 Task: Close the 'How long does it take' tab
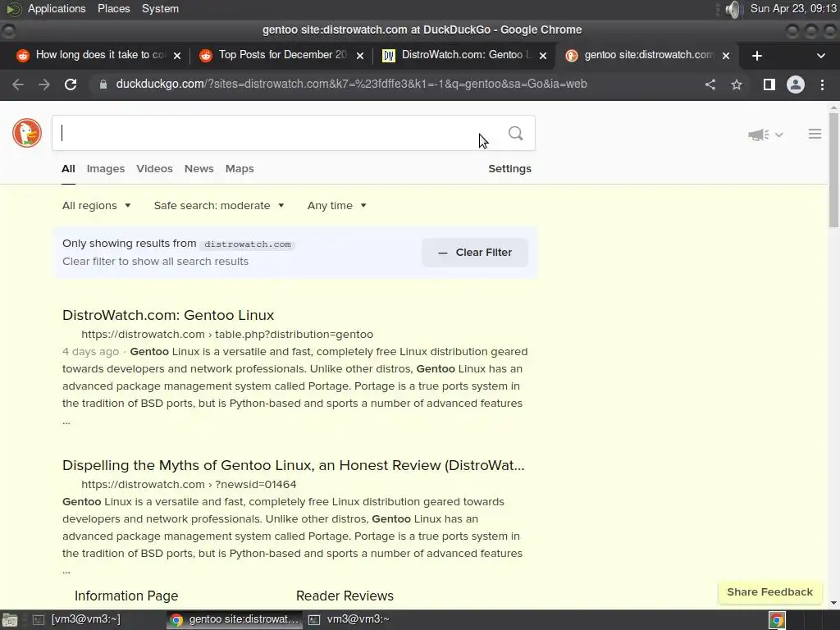pos(177,56)
